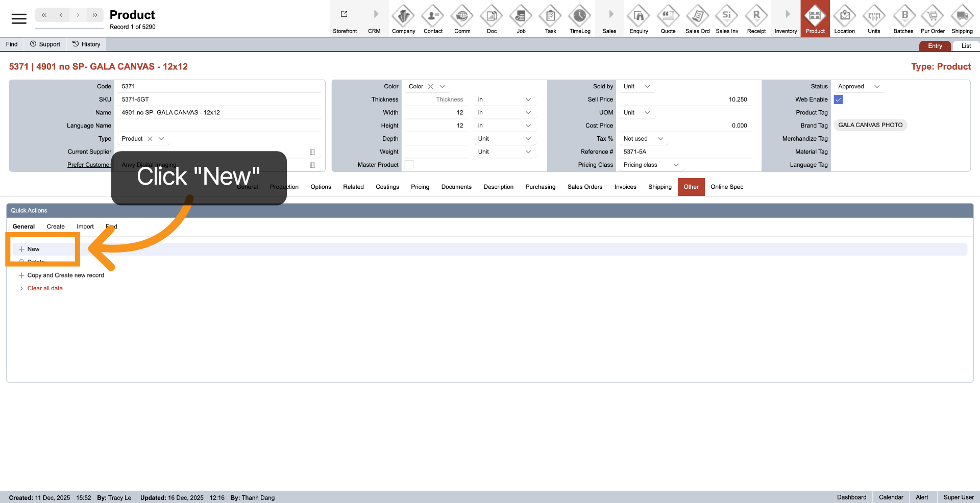The image size is (980, 503).
Task: Uncheck the Web Enable checkbox
Action: click(x=838, y=99)
